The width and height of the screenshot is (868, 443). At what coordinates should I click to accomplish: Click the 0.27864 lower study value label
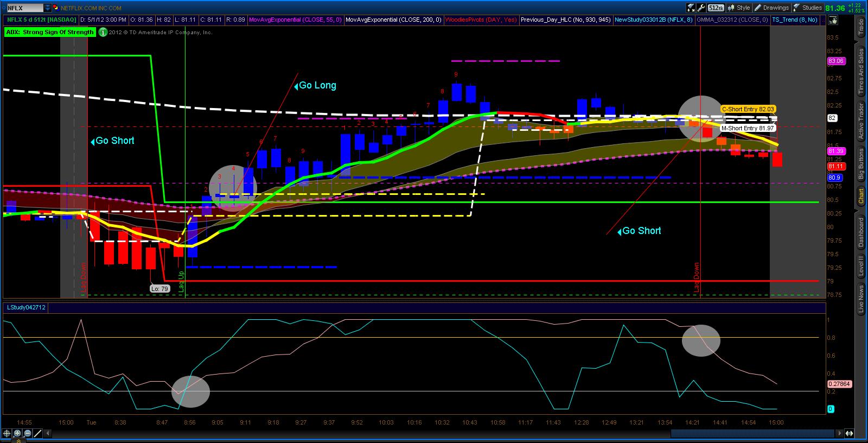[x=839, y=384]
